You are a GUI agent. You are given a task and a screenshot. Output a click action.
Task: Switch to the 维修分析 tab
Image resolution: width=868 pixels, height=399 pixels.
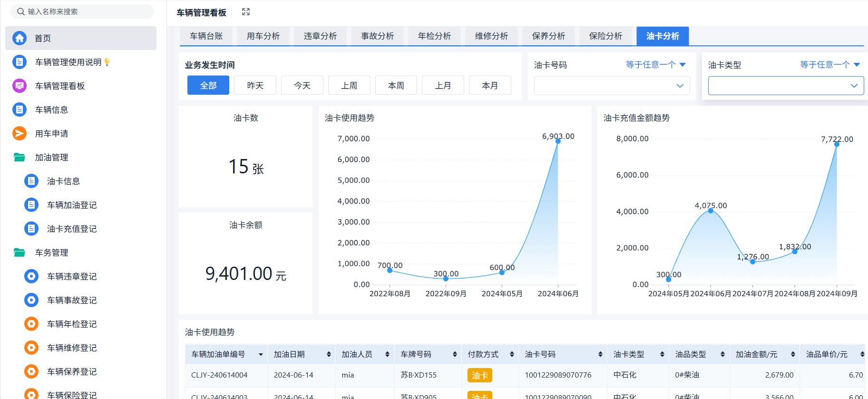pos(491,36)
